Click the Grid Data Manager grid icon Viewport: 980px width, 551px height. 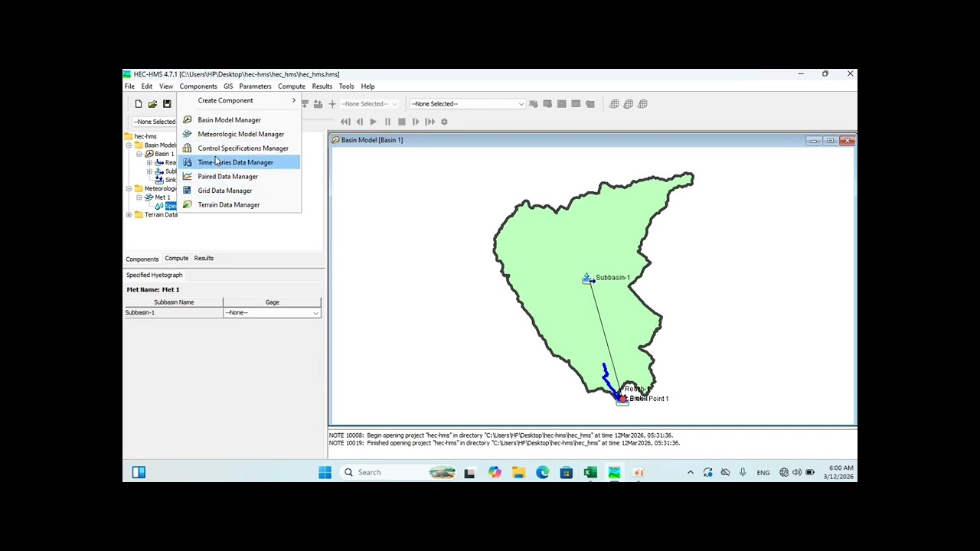(187, 191)
